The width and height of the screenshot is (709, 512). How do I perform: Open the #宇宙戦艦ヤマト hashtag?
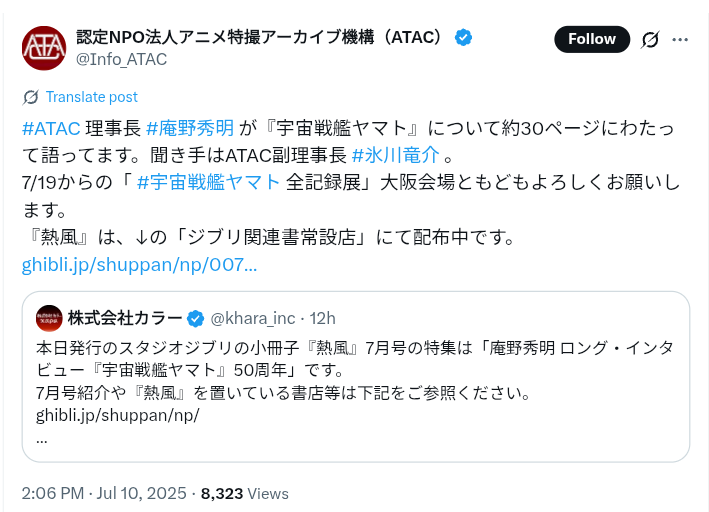[208, 182]
